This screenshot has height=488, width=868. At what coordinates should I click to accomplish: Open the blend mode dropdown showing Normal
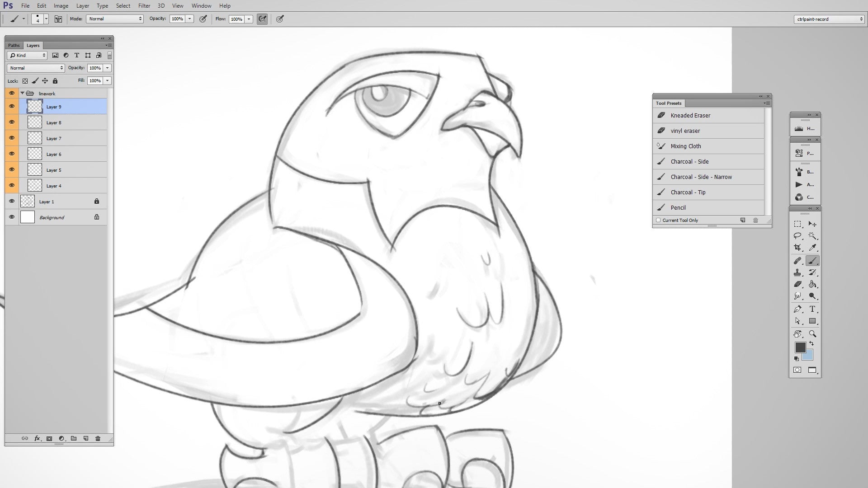(35, 68)
